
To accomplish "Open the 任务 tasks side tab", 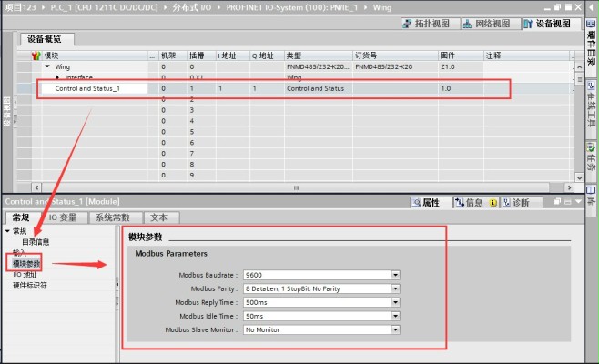I will pyautogui.click(x=591, y=157).
